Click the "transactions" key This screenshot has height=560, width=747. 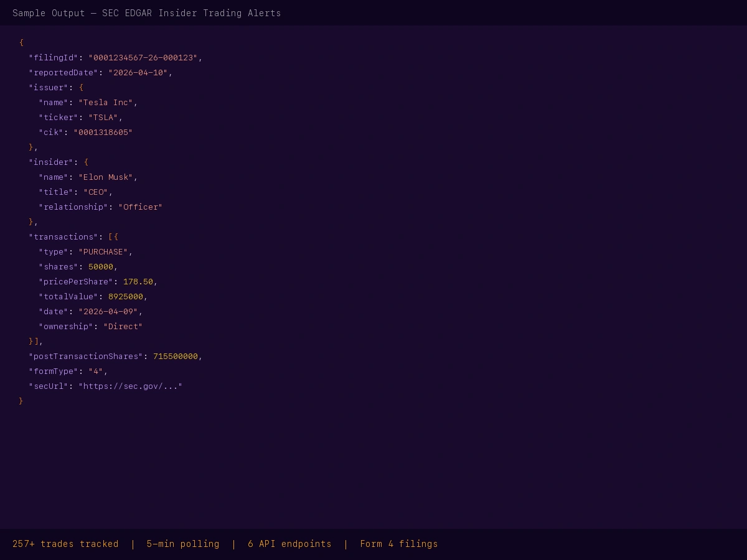point(63,237)
